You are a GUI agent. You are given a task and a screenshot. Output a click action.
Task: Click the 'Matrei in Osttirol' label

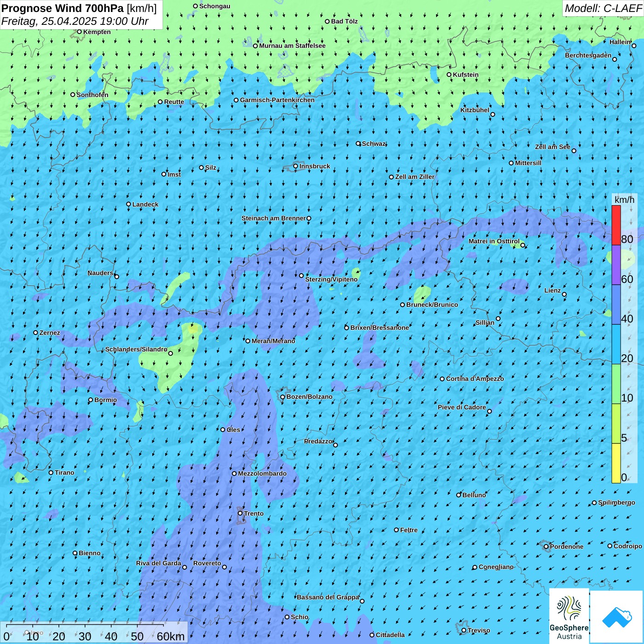click(494, 241)
